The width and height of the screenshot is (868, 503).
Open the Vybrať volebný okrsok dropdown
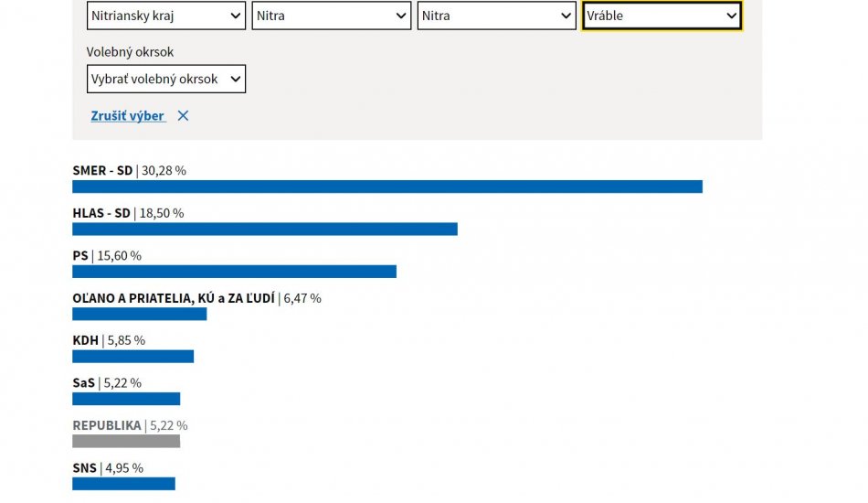click(166, 79)
